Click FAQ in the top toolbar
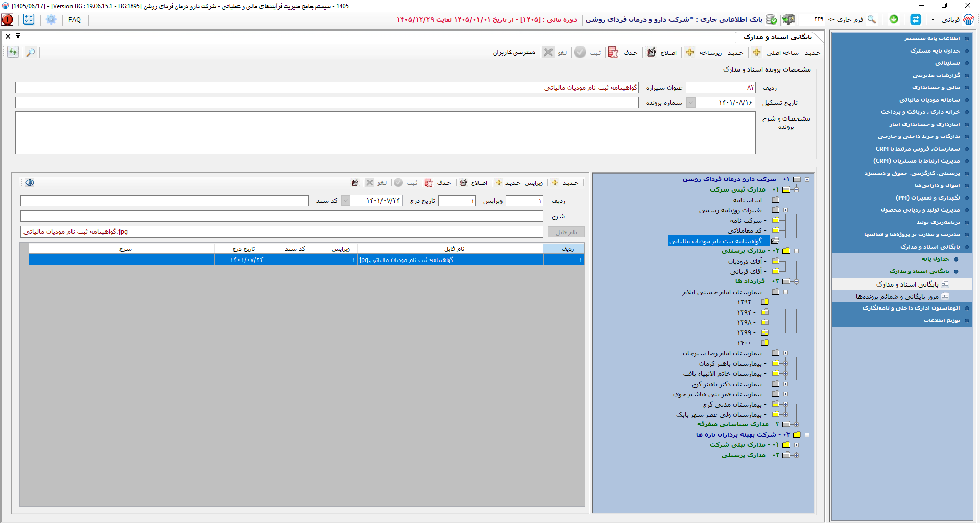This screenshot has height=523, width=980. pos(75,20)
